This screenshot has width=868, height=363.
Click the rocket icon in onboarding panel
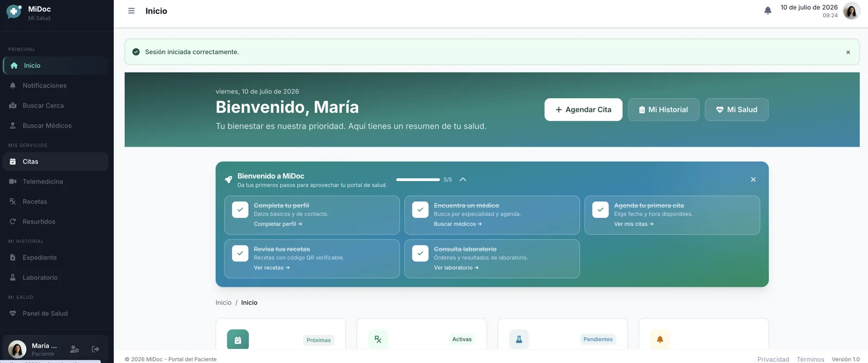[x=228, y=180]
